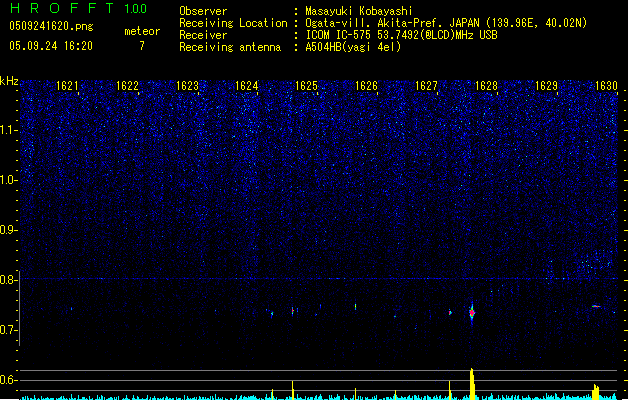This screenshot has width=629, height=400.
Task: Click the 1628 time axis marker
Action: pos(486,86)
